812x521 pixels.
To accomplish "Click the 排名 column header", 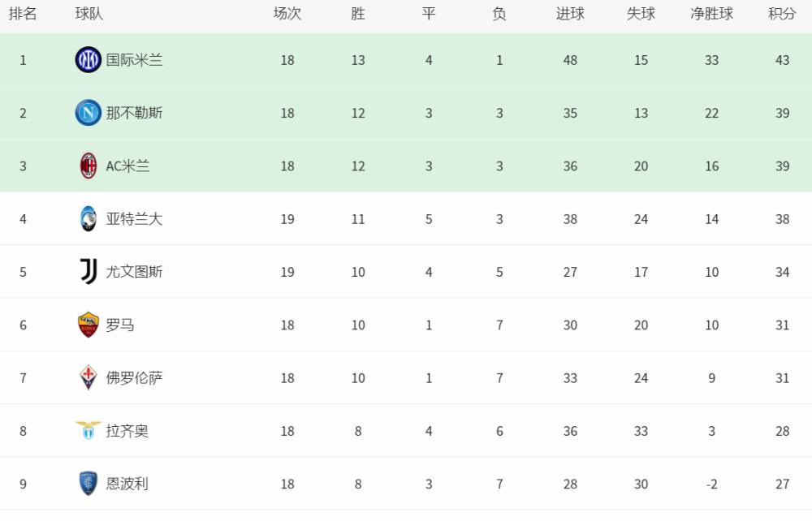I will pyautogui.click(x=23, y=14).
